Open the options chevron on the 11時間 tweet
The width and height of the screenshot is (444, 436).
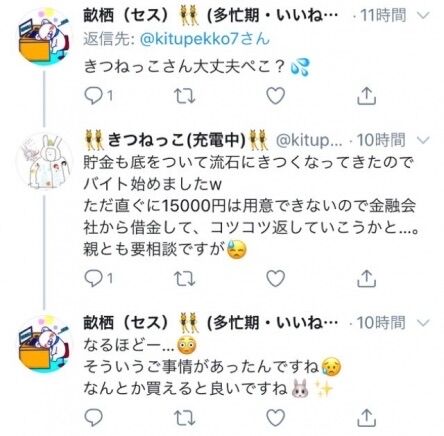423,15
